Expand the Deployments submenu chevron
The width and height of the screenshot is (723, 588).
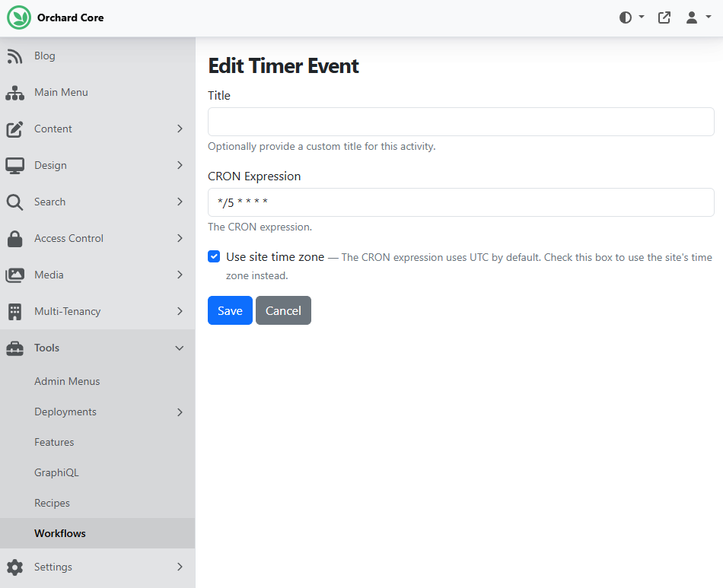180,412
